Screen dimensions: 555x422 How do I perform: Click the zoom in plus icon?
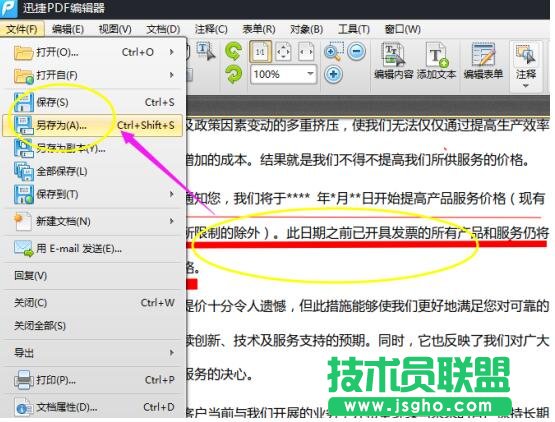333,74
